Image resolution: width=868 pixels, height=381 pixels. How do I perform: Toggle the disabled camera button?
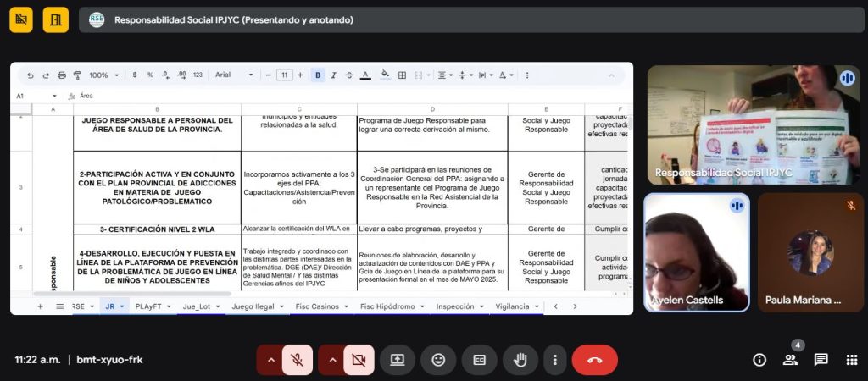pos(359,360)
